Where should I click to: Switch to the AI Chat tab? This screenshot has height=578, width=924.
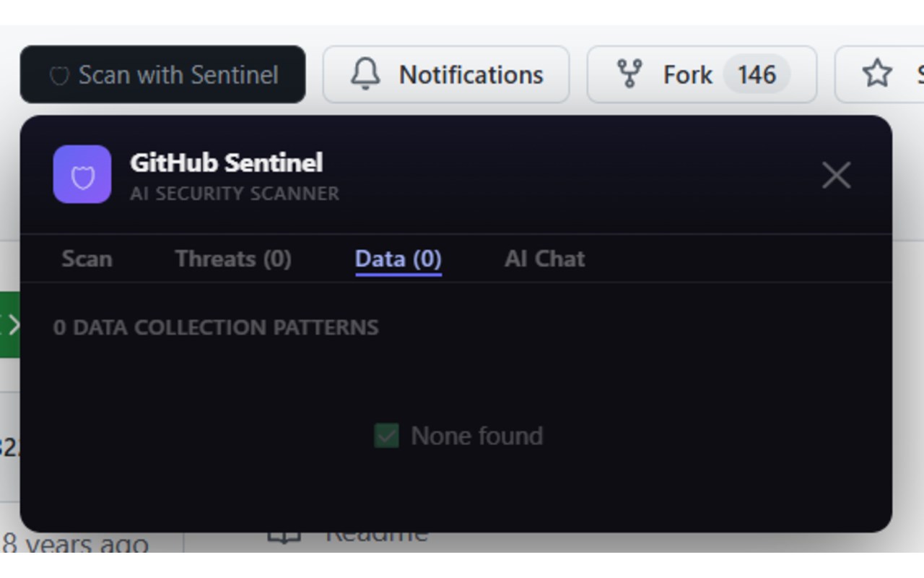tap(544, 259)
